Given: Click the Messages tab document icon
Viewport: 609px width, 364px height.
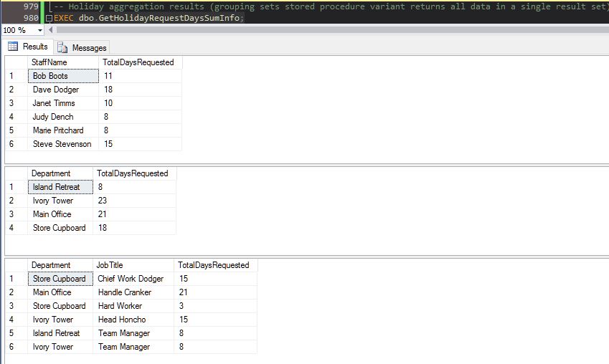Looking at the screenshot, I should [62, 48].
